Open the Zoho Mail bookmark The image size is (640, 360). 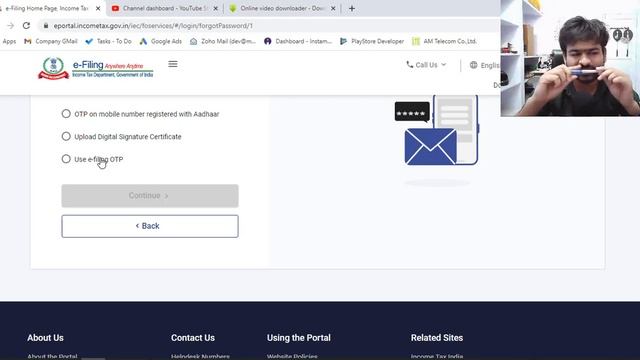(223, 41)
